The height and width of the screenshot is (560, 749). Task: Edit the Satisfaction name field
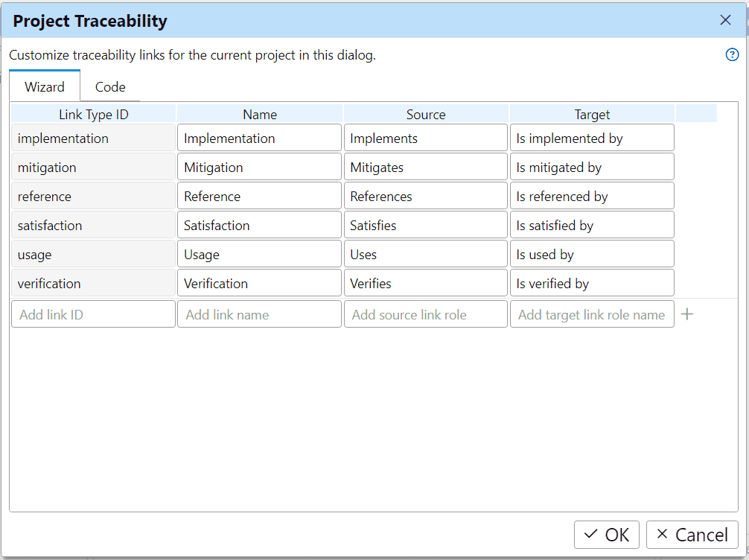click(259, 225)
